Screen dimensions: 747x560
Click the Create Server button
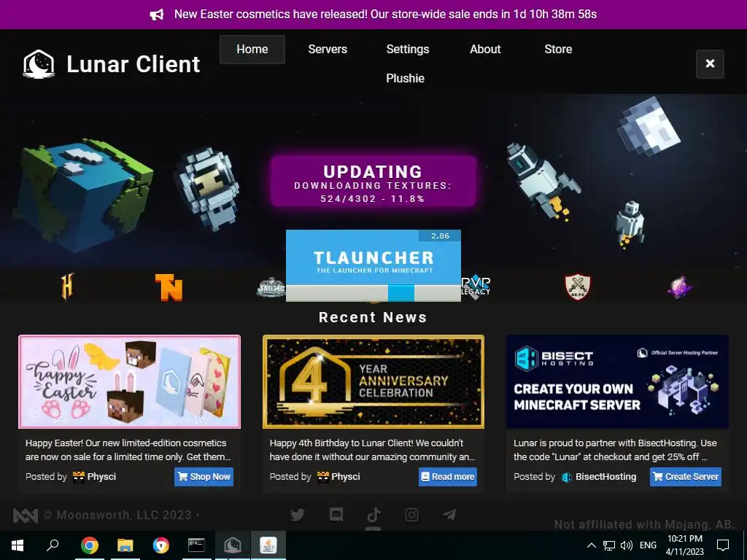pos(686,477)
